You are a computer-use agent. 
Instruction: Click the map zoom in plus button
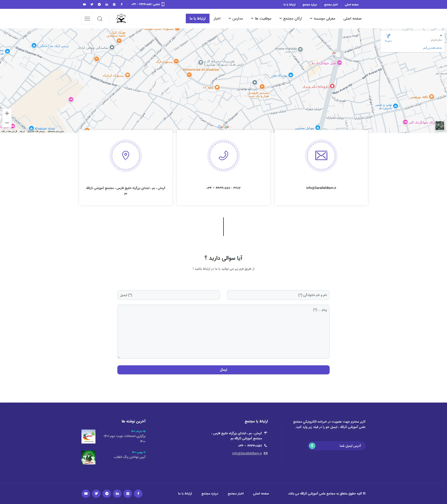click(7, 113)
